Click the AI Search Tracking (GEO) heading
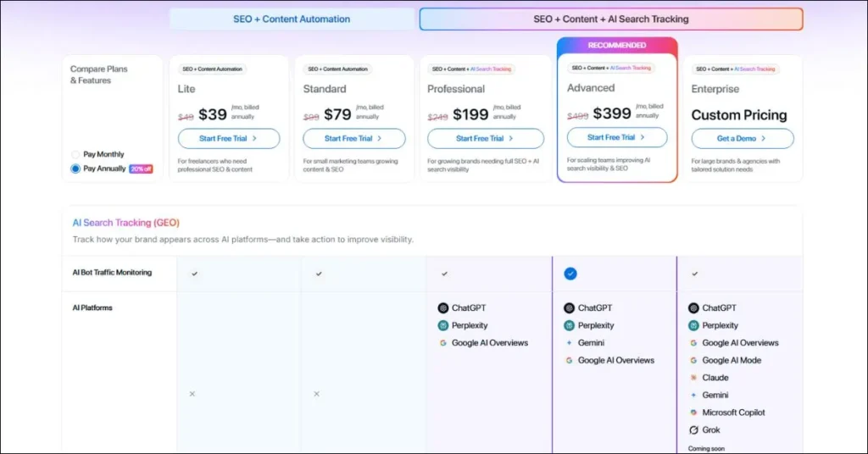The height and width of the screenshot is (454, 868). tap(125, 222)
